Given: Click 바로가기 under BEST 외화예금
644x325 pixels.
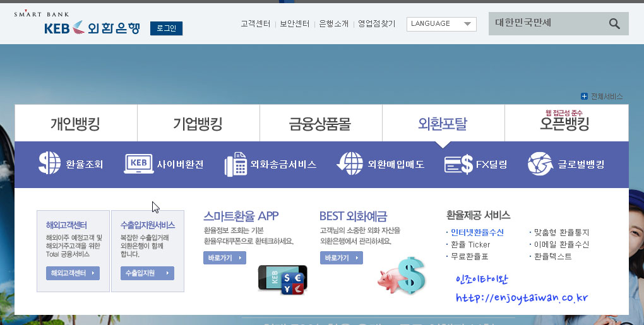Looking at the screenshot, I should 342,257.
